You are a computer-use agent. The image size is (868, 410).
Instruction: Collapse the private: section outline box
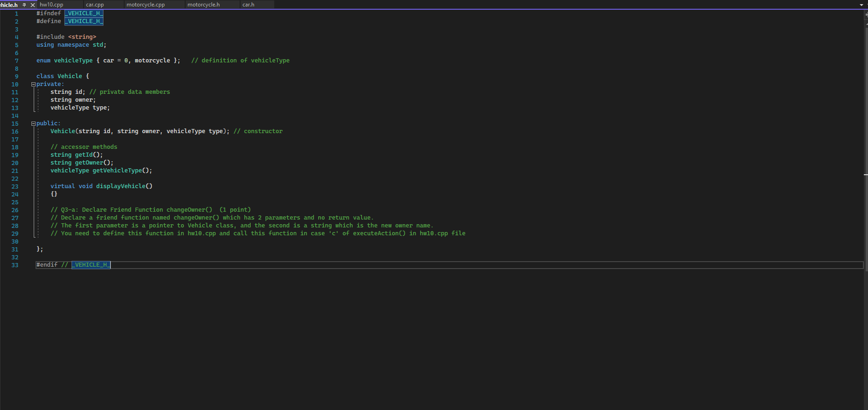point(33,84)
